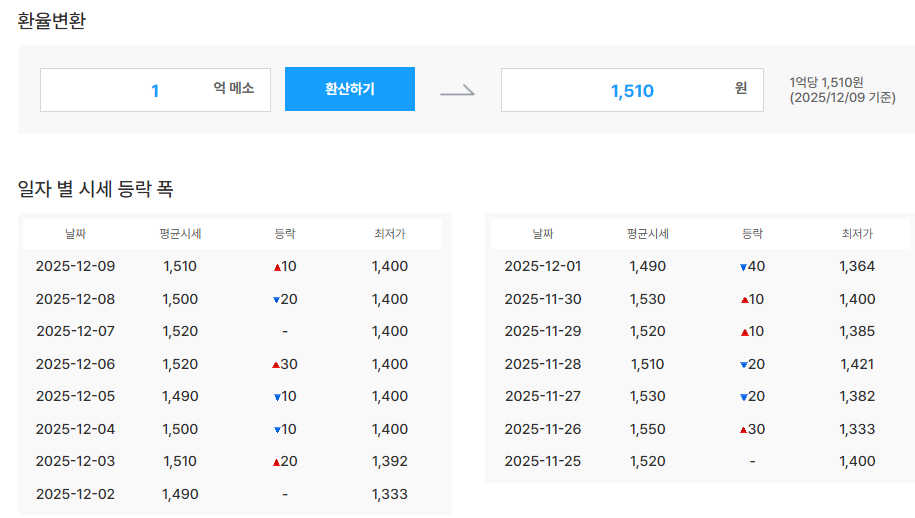Image resolution: width=915 pixels, height=518 pixels.
Task: Click the 일자 별 시세 등락 폭 heading
Action: click(95, 189)
